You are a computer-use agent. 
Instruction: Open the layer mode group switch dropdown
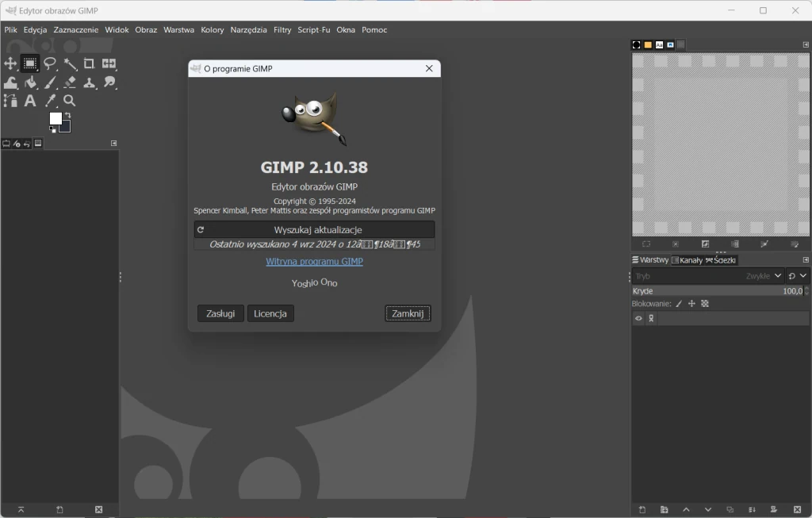click(x=797, y=276)
